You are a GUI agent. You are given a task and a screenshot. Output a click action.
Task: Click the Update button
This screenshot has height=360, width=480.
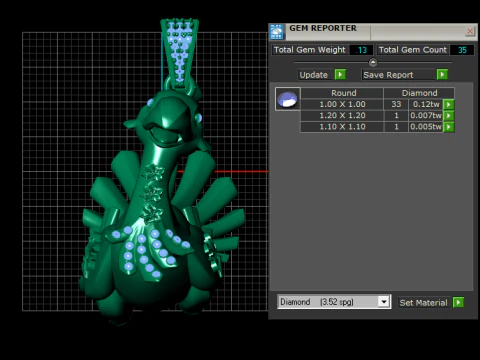(x=315, y=75)
